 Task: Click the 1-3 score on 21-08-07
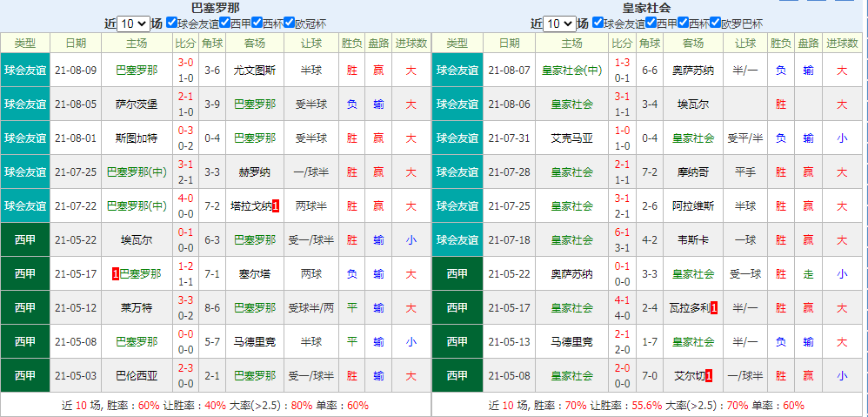623,63
